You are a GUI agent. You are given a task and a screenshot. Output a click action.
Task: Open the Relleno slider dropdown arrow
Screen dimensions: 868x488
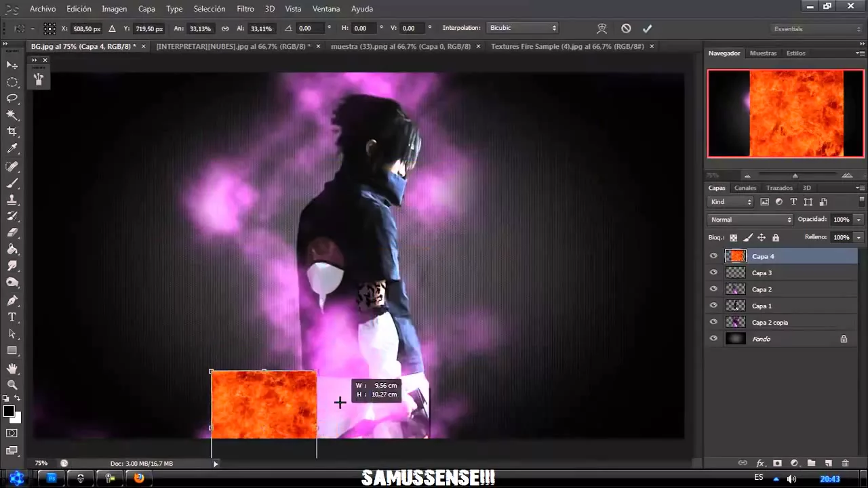(859, 237)
